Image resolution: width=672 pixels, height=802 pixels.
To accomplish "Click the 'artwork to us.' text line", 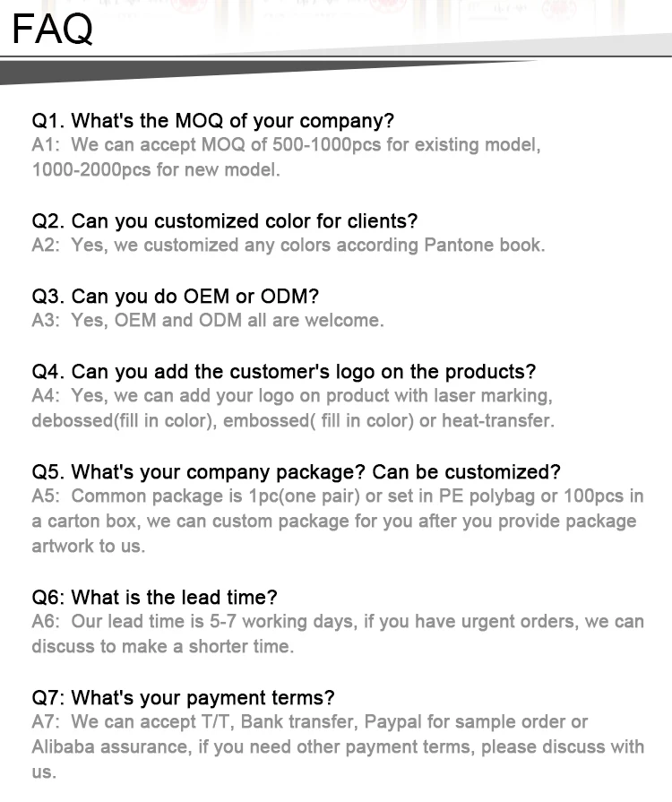I will 88,546.
